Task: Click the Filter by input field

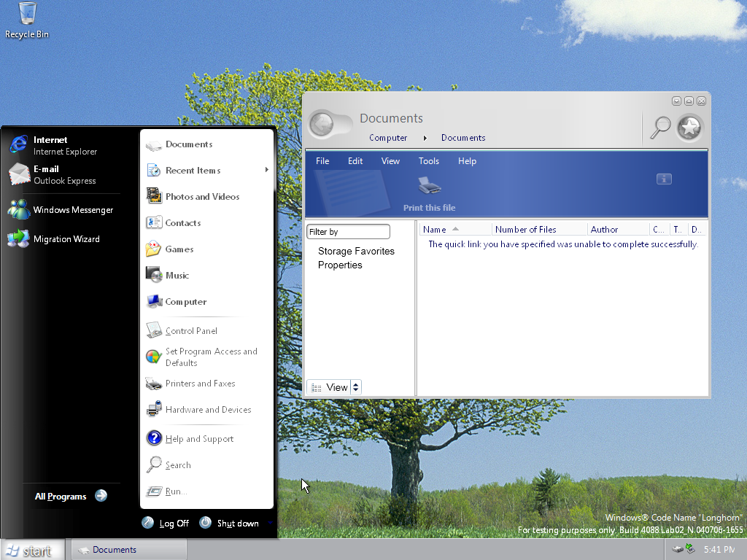Action: pos(349,232)
